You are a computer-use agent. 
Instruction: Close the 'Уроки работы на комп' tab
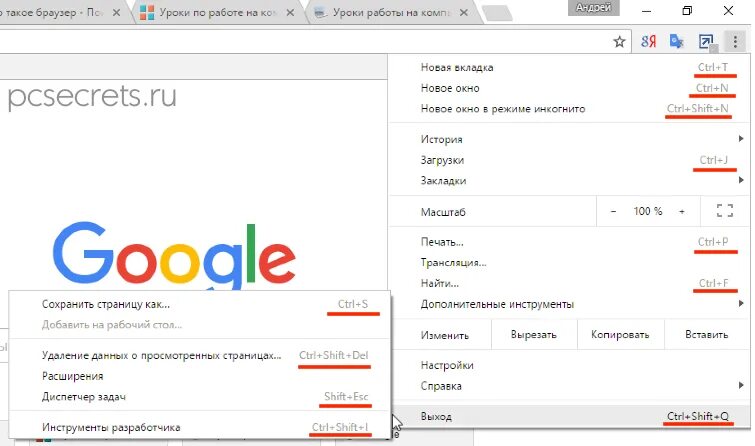tap(464, 13)
